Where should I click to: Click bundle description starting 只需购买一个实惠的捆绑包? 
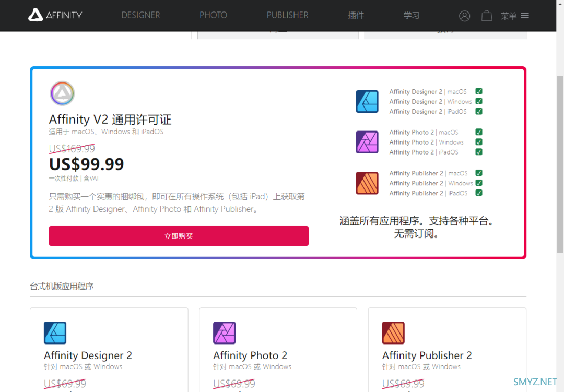click(x=177, y=203)
